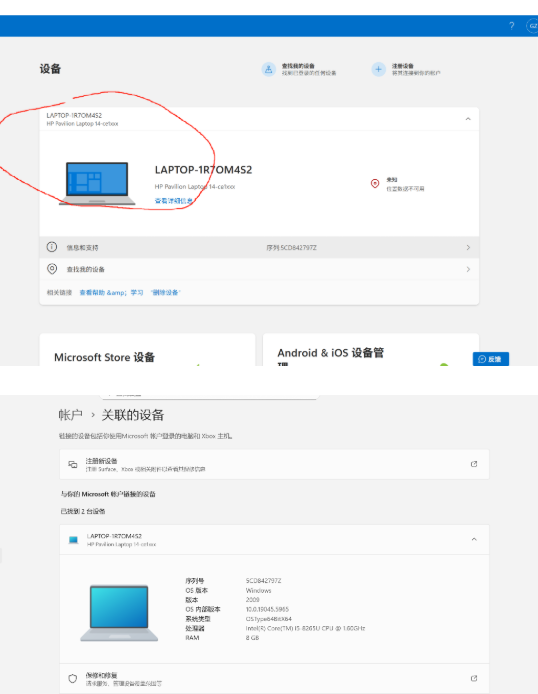
Task: Go back to 帐户 breadcrumb
Action: coord(70,415)
